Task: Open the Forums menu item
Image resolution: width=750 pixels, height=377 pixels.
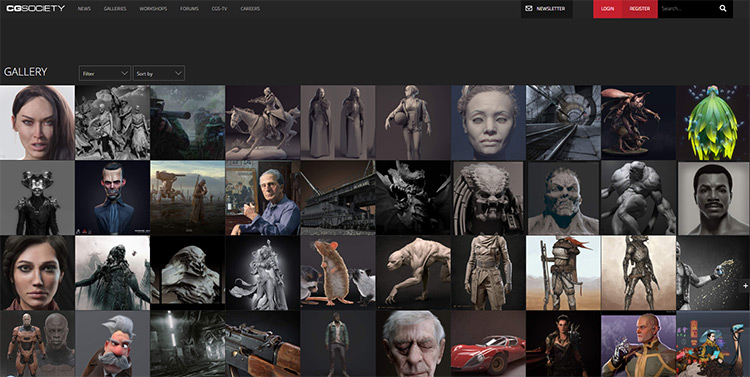Action: click(x=189, y=9)
